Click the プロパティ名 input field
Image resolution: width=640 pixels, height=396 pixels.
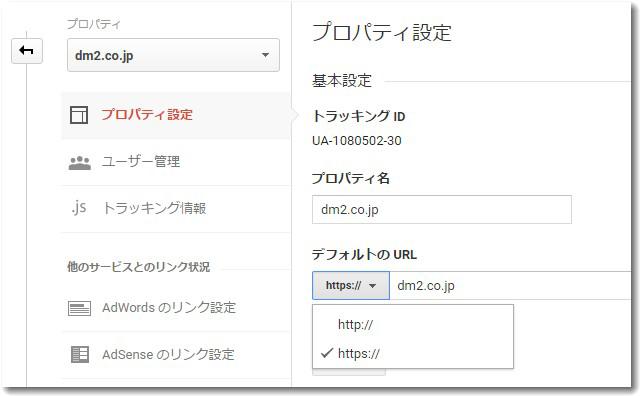[442, 209]
